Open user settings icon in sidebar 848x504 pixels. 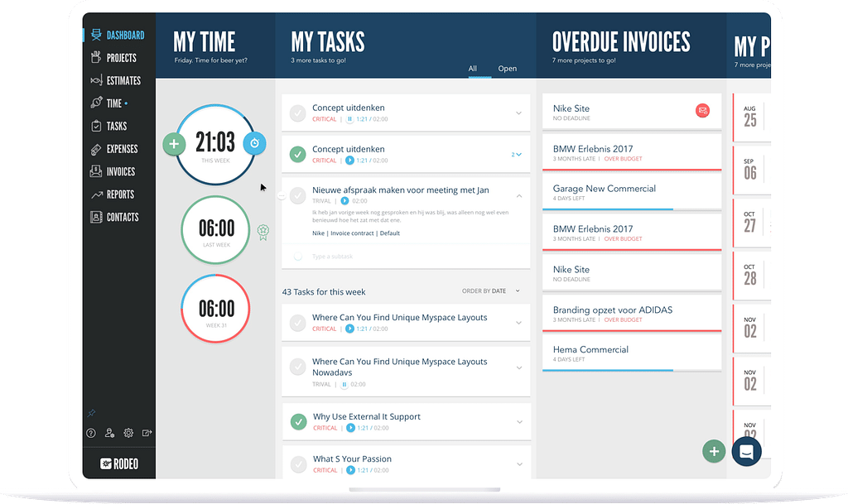click(x=110, y=433)
